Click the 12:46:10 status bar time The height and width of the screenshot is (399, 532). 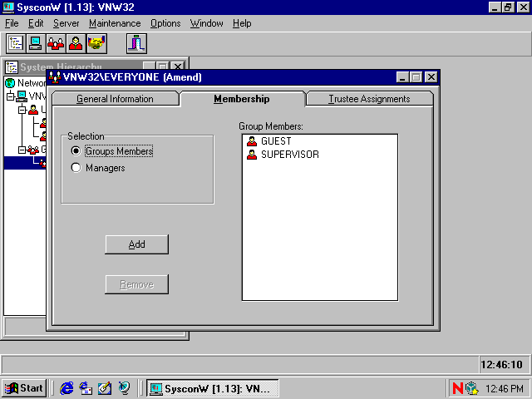(501, 365)
